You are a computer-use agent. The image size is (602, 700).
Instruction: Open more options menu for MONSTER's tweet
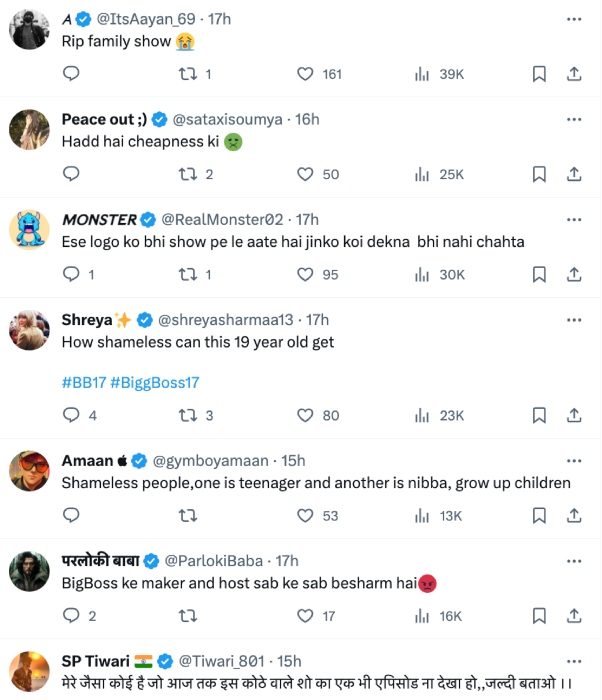(x=574, y=219)
